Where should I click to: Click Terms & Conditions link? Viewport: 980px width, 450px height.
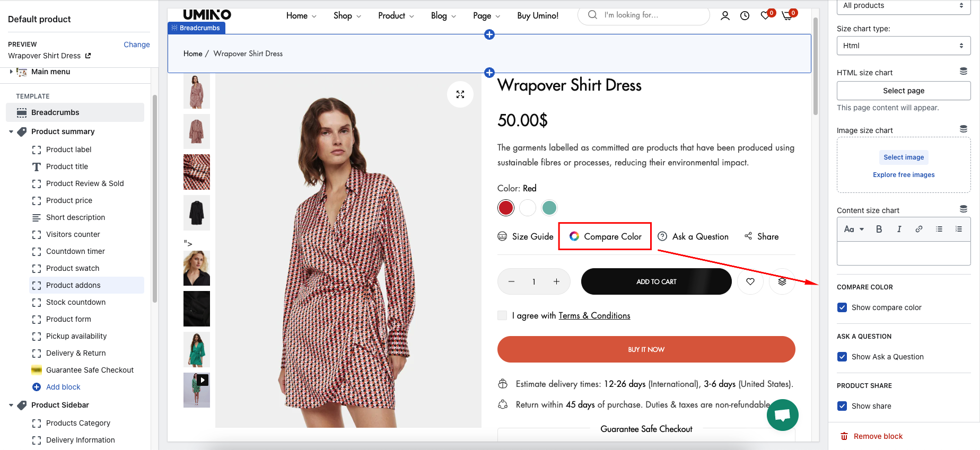tap(594, 315)
